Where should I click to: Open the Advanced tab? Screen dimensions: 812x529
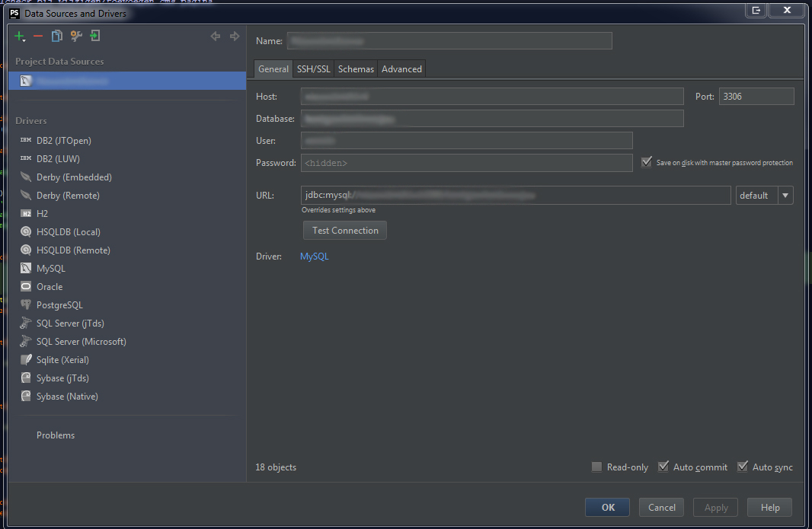(x=402, y=69)
